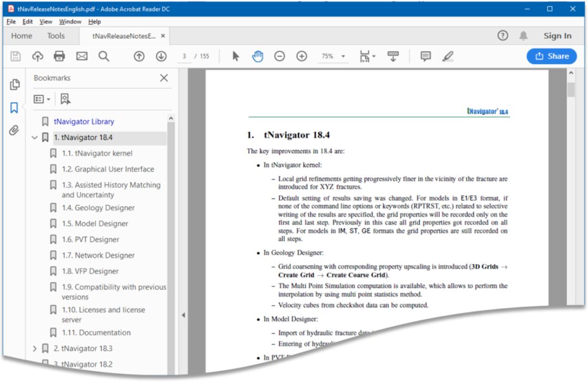Collapse the navigation pane arrow

(x=183, y=315)
